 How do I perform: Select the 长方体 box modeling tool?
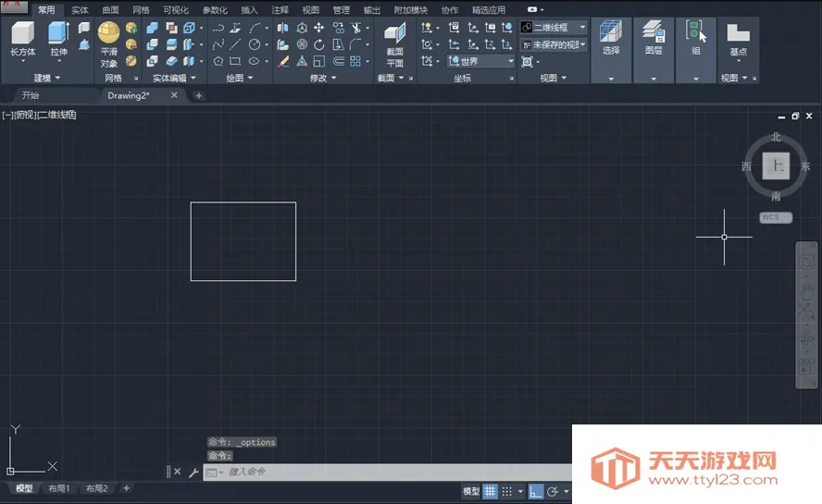[22, 39]
